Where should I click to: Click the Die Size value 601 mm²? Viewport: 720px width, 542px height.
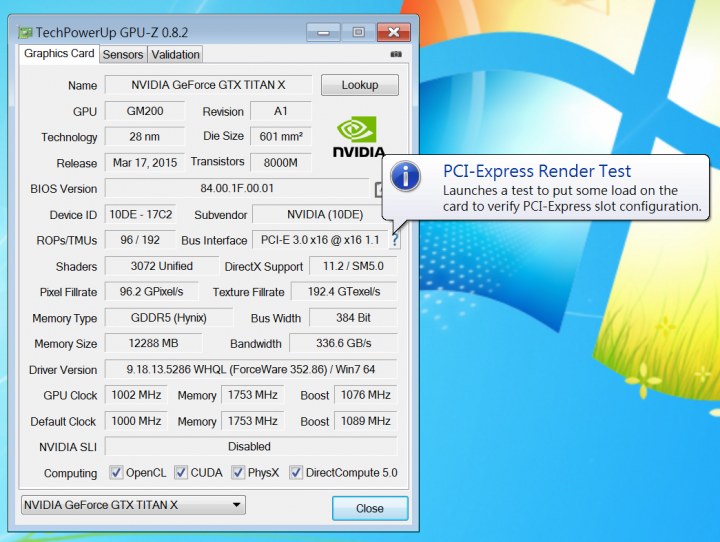(281, 137)
